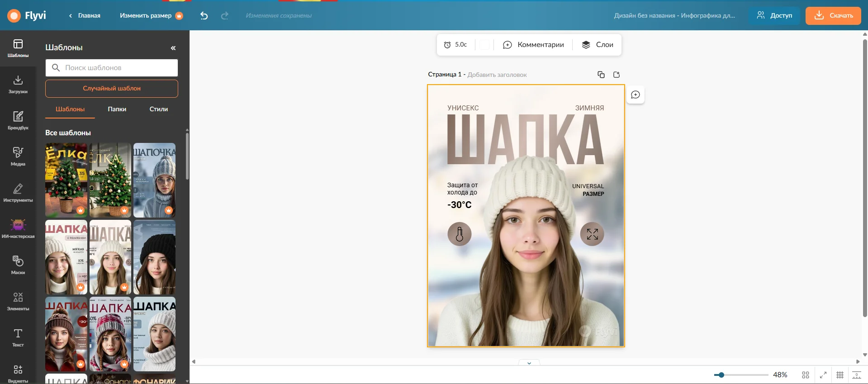This screenshot has height=384, width=868.
Task: Collapse the Шаблоны panel with double chevron
Action: click(x=173, y=48)
